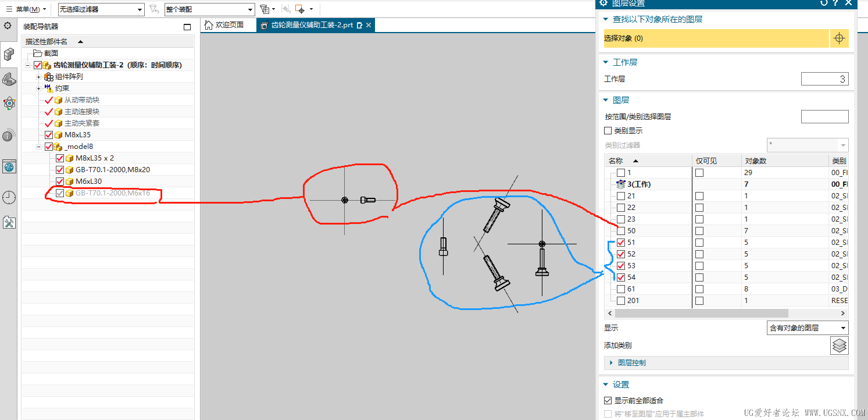Open the 菜单(M) dropdown
Image resolution: width=868 pixels, height=420 pixels.
coord(26,9)
